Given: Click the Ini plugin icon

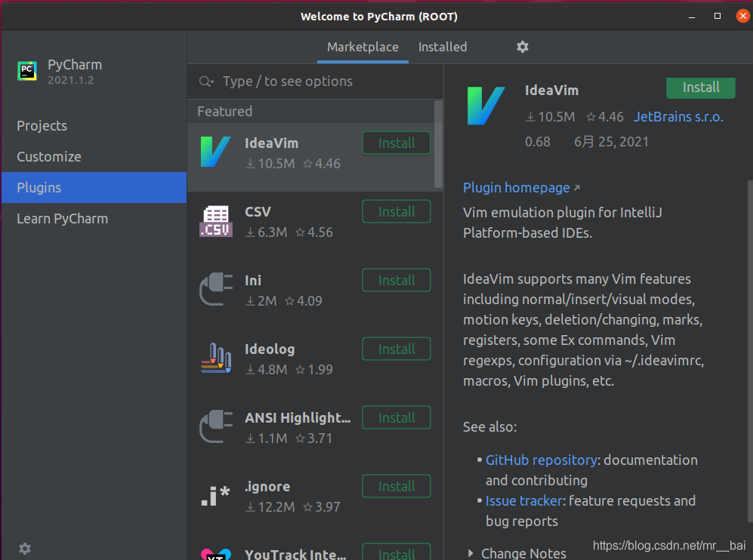Looking at the screenshot, I should point(216,287).
